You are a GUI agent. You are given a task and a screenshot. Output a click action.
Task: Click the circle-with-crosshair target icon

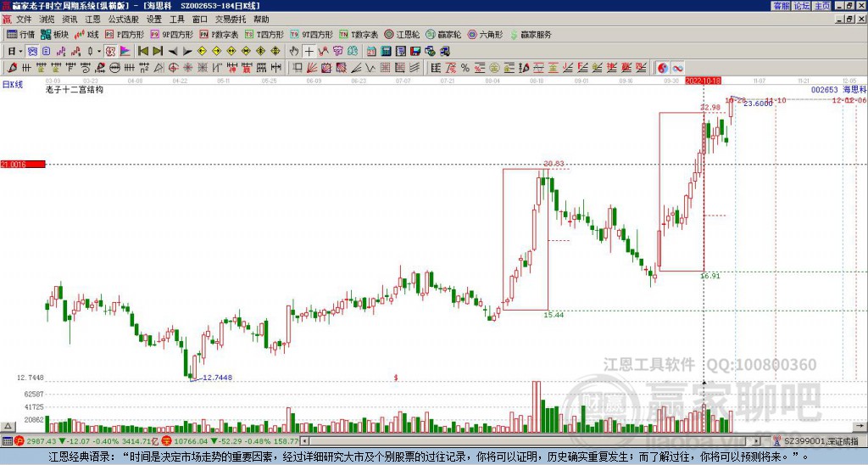[173, 68]
